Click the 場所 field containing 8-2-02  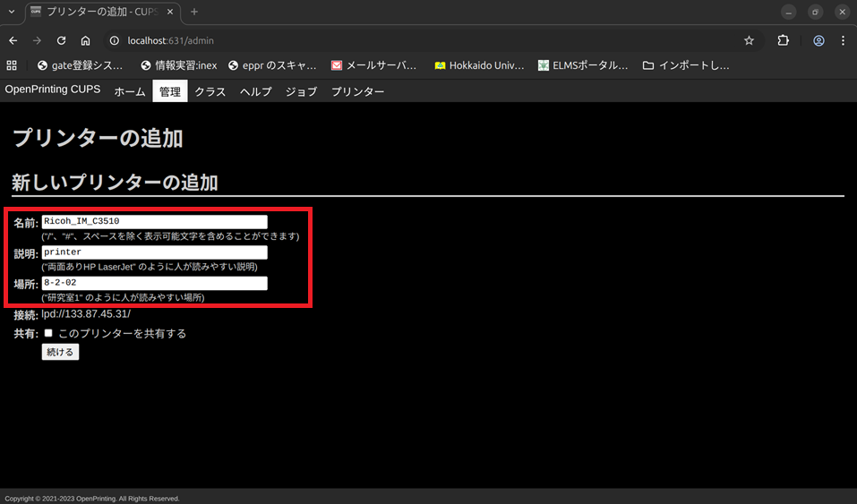[154, 283]
